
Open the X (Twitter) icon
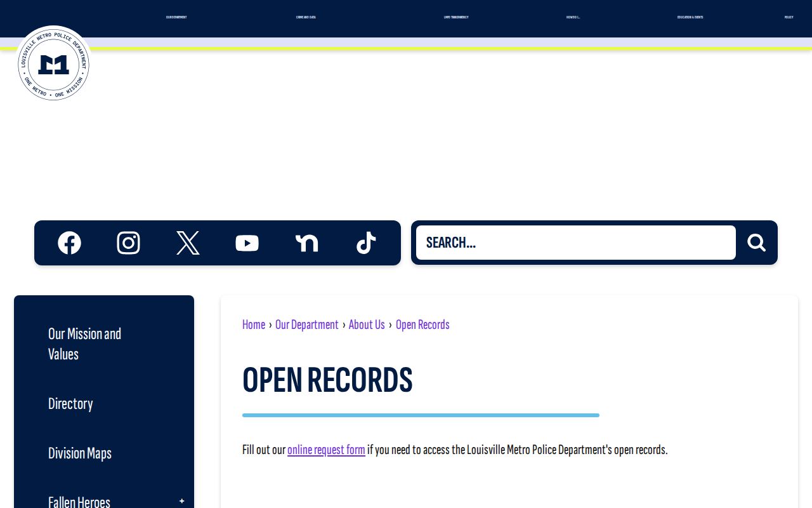[188, 243]
